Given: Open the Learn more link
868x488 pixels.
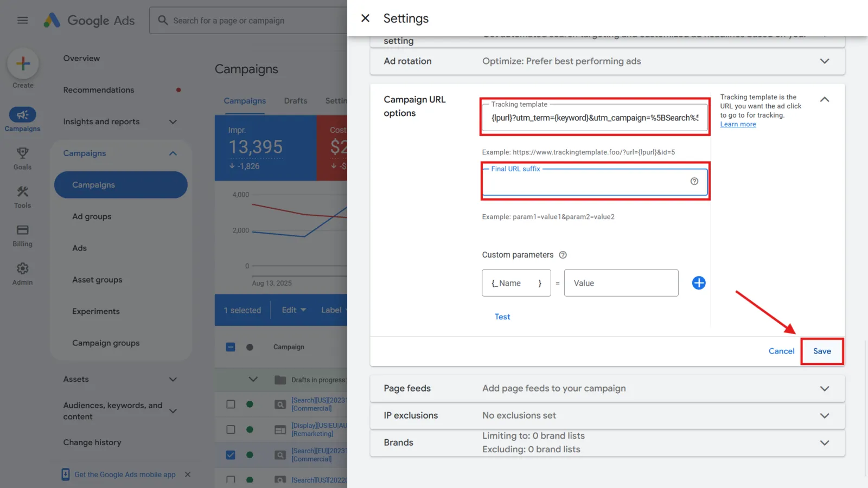Looking at the screenshot, I should coord(738,124).
